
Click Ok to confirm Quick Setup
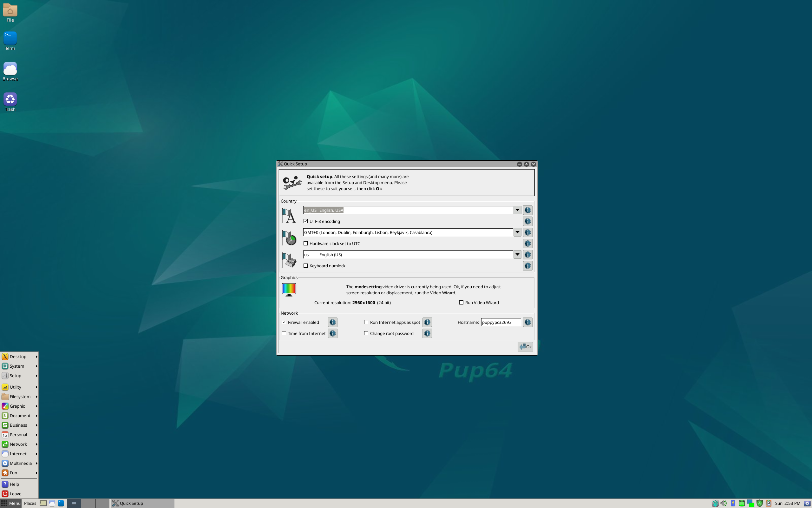pos(525,346)
